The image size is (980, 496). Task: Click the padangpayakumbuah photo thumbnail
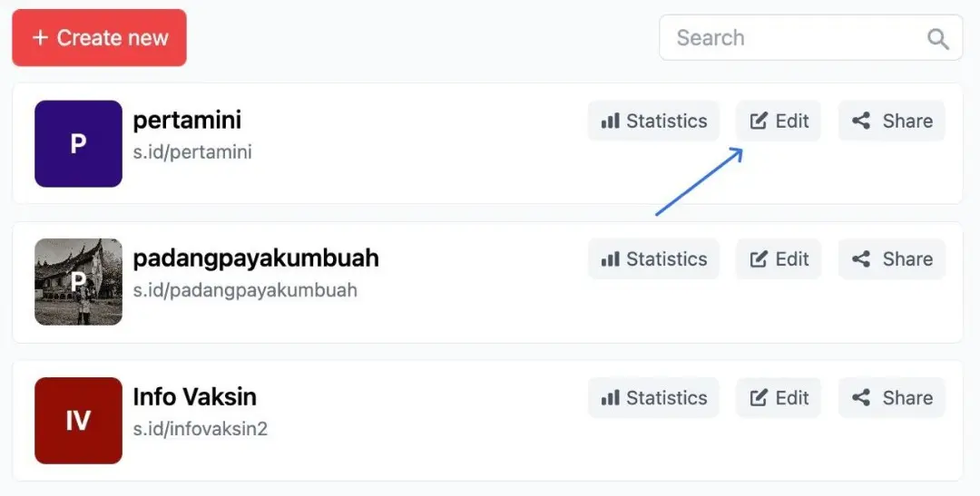[78, 282]
